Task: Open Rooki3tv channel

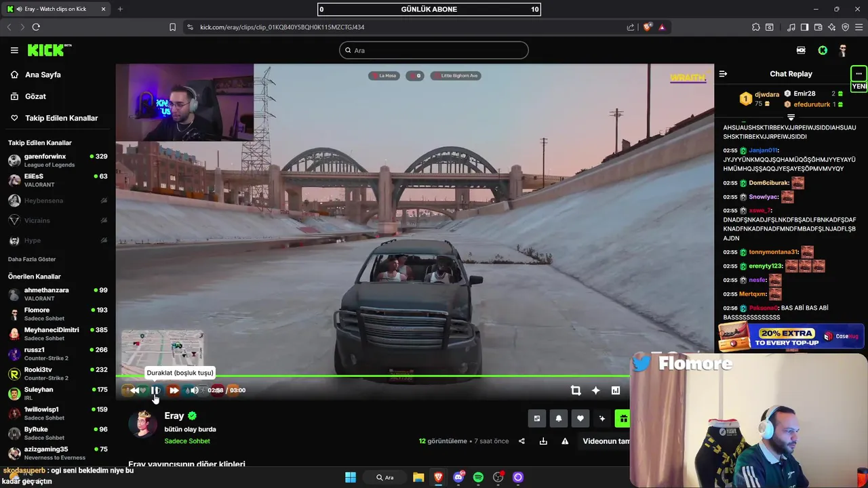Action: click(x=58, y=373)
